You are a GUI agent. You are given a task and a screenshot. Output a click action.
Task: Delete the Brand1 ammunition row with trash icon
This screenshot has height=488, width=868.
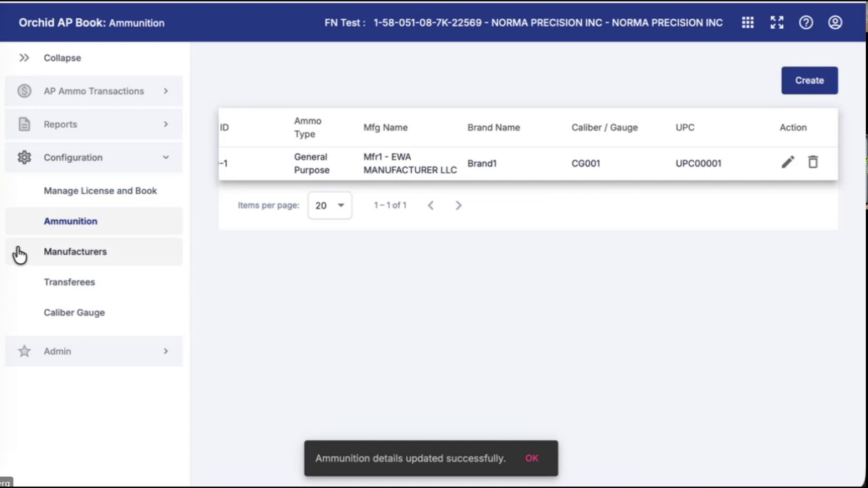(x=813, y=162)
